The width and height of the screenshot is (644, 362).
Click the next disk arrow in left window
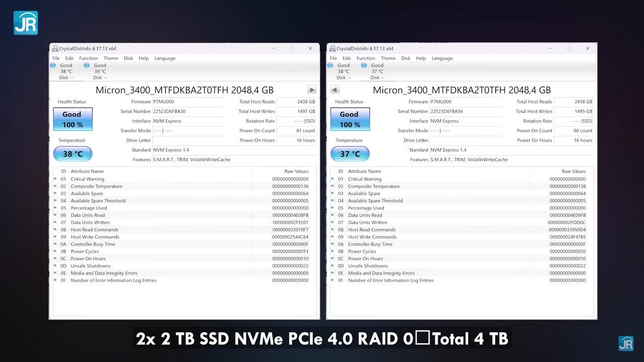[312, 90]
